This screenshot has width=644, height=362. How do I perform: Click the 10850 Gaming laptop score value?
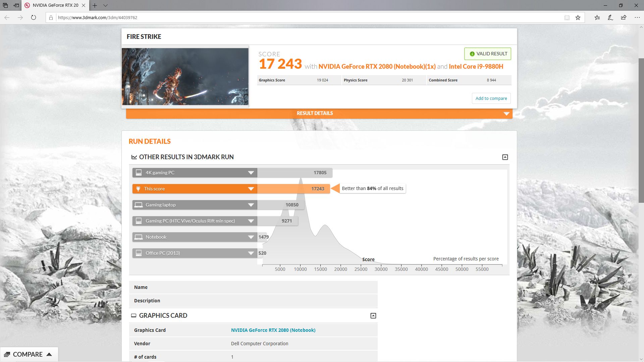click(x=292, y=205)
